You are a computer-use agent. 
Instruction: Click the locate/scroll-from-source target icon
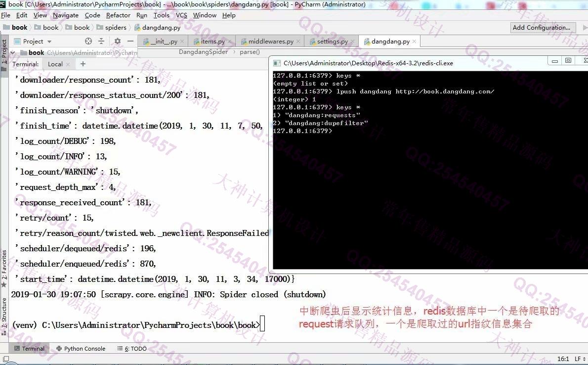point(88,41)
